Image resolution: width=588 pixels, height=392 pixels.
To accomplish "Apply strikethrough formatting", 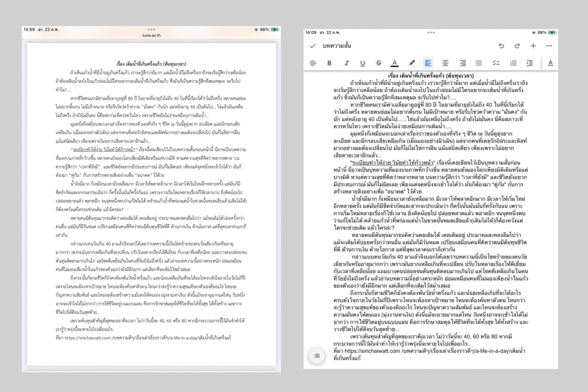I will [x=378, y=63].
